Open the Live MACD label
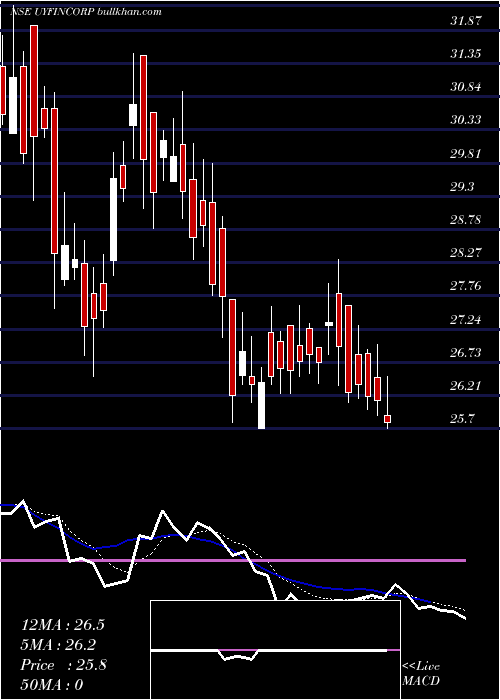The image size is (500, 700). point(421,674)
